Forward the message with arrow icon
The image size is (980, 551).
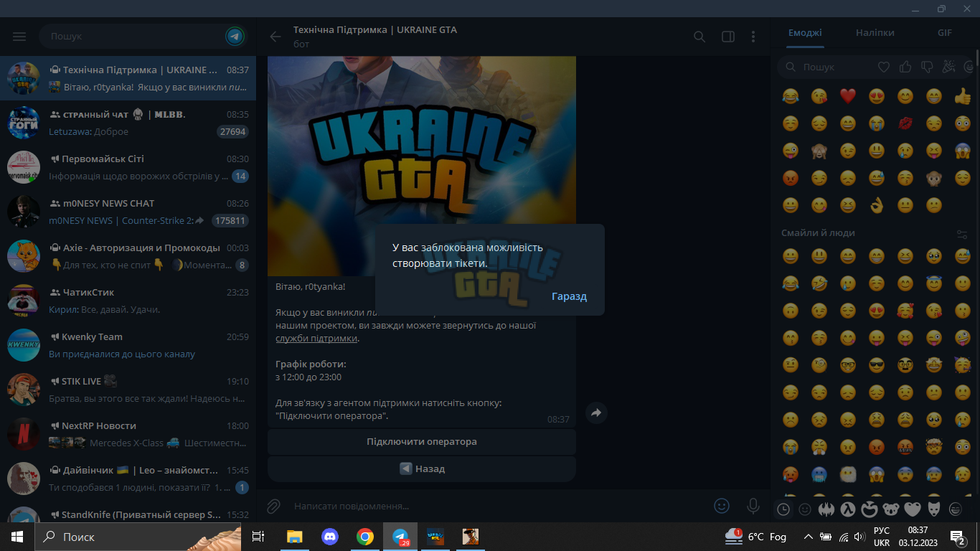[596, 413]
